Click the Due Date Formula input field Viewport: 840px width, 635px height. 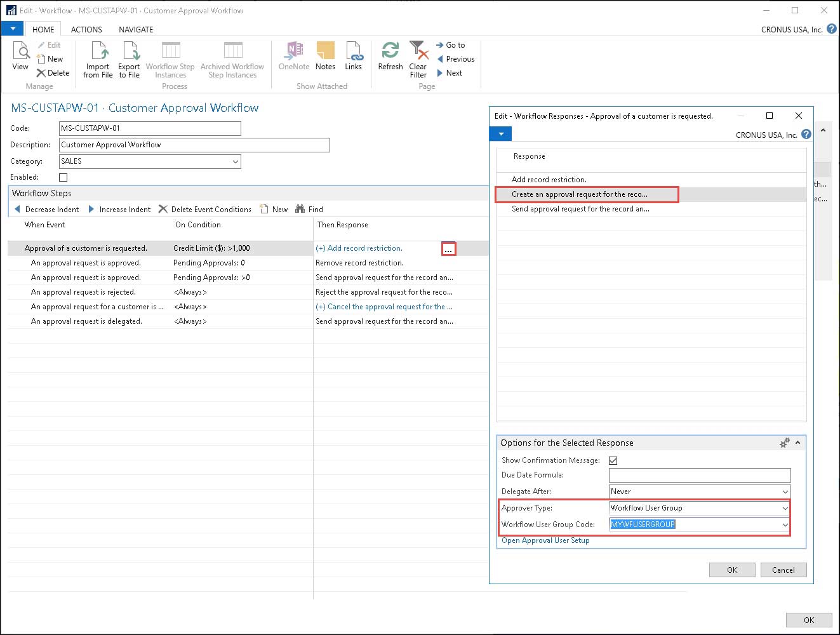pos(699,475)
